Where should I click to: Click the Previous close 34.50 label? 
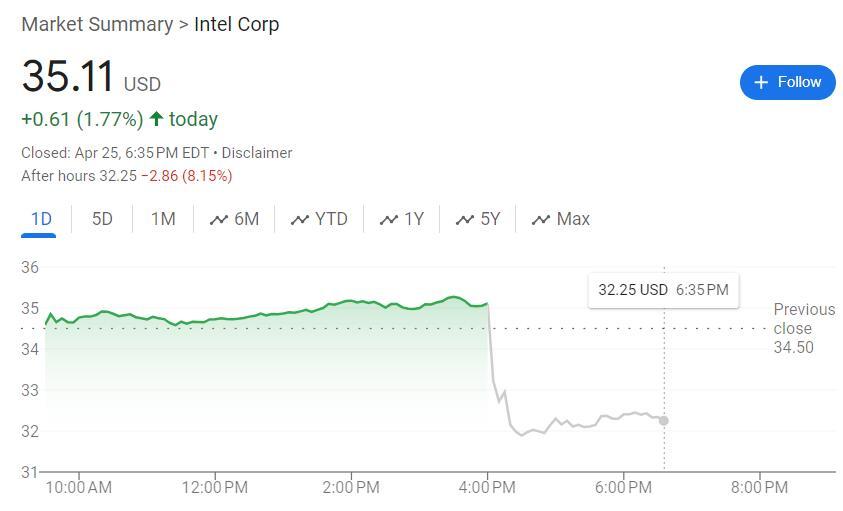[x=804, y=329]
